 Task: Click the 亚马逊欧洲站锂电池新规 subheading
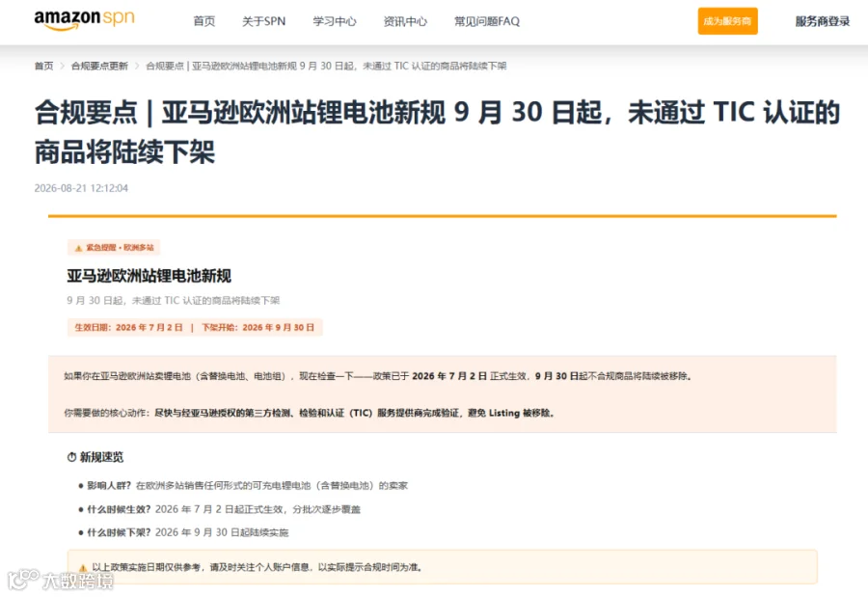coord(149,276)
